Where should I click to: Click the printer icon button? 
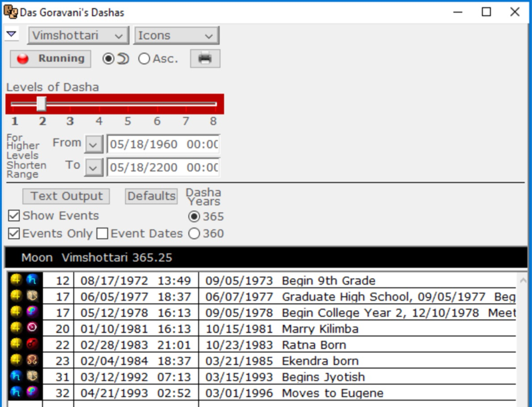[x=205, y=59]
